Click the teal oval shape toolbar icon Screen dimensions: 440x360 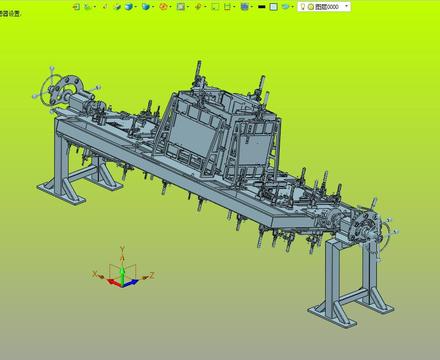[x=285, y=7]
